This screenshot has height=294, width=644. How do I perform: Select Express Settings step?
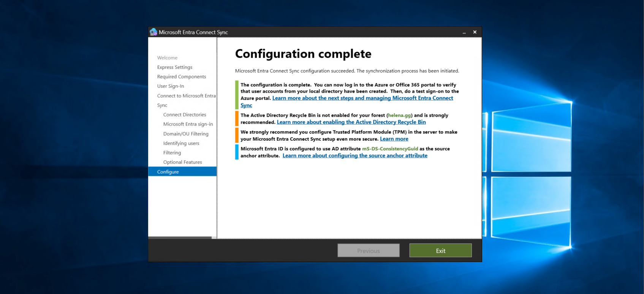175,67
